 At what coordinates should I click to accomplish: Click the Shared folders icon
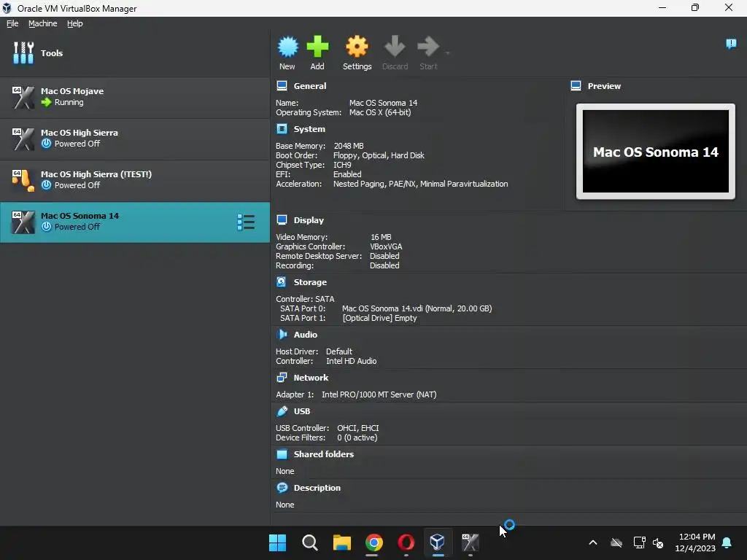point(282,454)
